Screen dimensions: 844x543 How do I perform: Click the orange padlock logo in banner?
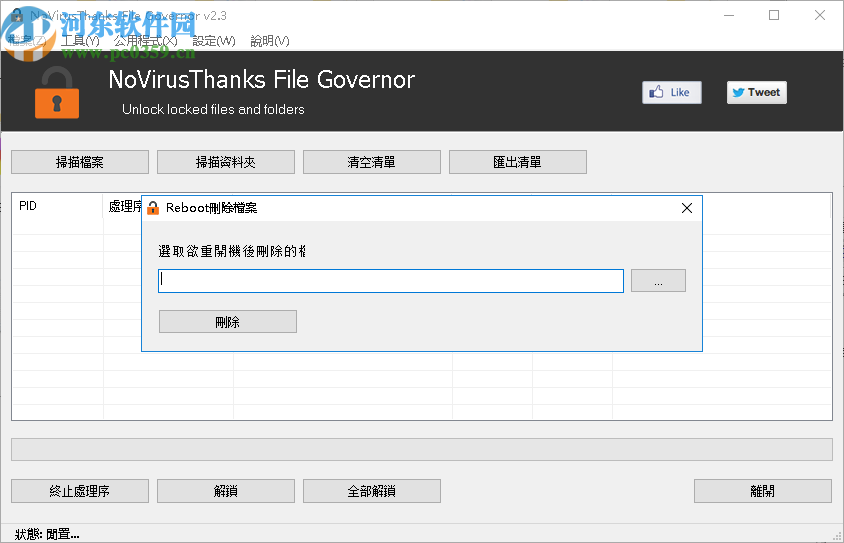pyautogui.click(x=57, y=93)
